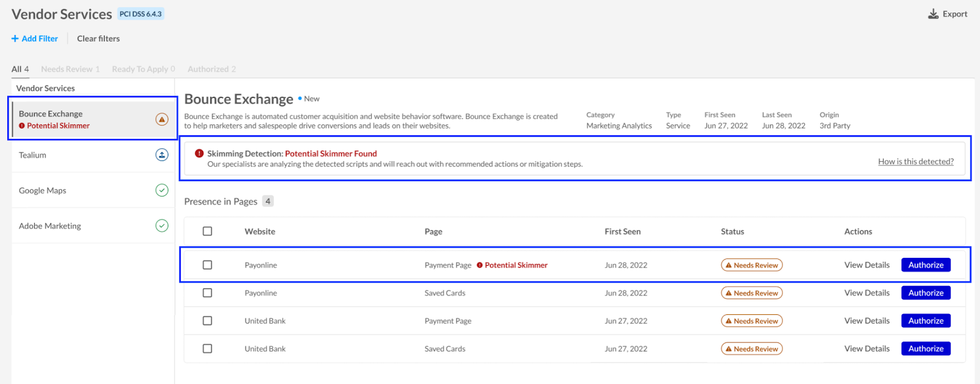Select Bounce Exchange in vendor list
The image size is (980, 384).
click(93, 119)
